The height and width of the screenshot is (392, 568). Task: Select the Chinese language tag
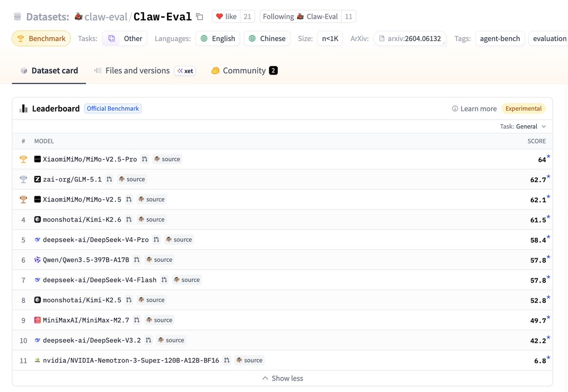[x=267, y=38]
